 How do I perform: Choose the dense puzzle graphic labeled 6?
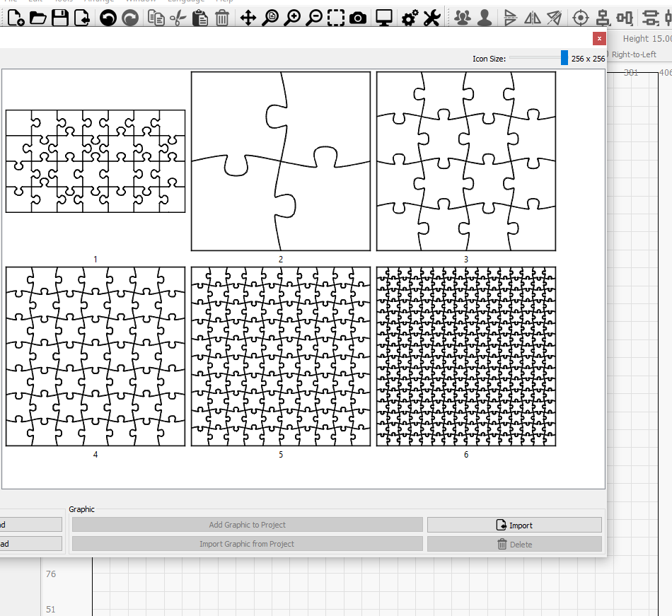pyautogui.click(x=466, y=356)
